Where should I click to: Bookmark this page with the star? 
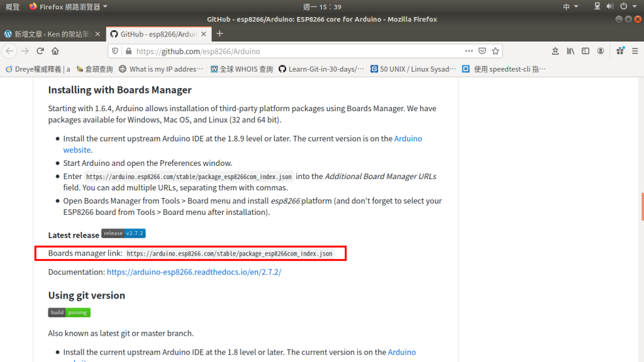pyautogui.click(x=496, y=51)
